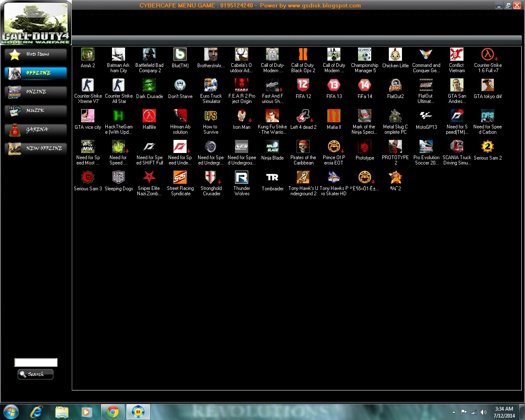Screen dimensions: 525x420
Task: Open Euro Truck Simulator icon
Action: (211, 85)
